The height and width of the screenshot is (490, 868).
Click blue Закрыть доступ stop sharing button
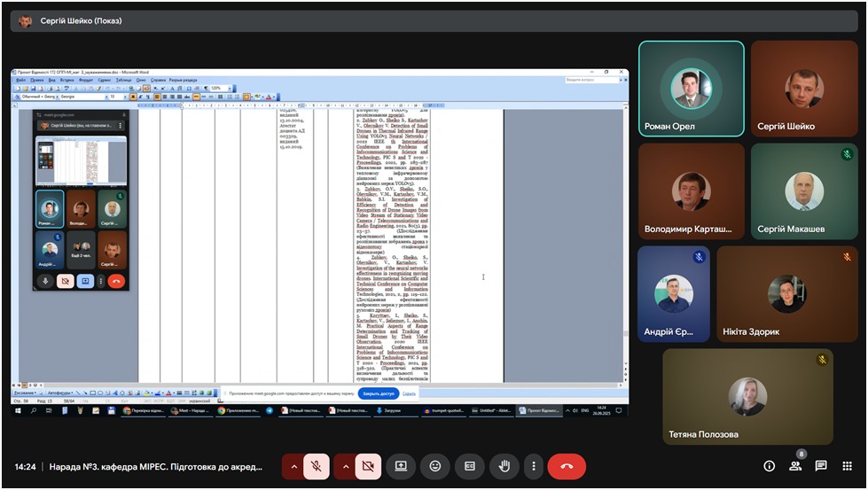pos(379,393)
